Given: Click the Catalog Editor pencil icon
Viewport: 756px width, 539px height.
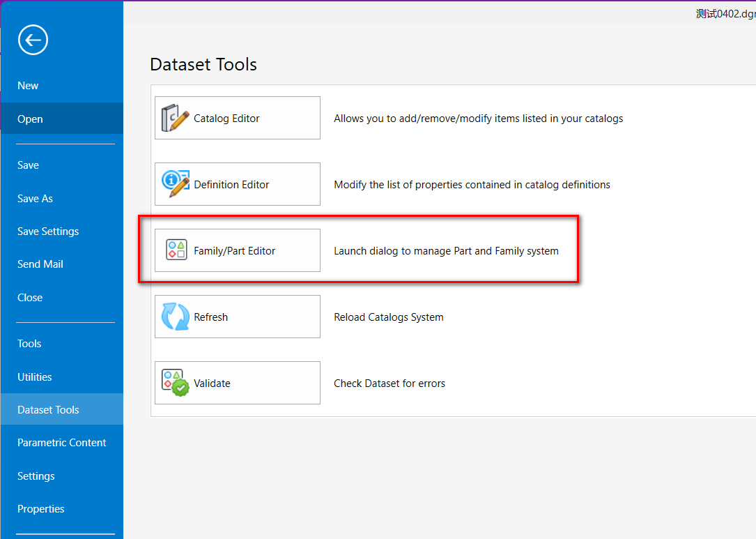Looking at the screenshot, I should coord(175,118).
